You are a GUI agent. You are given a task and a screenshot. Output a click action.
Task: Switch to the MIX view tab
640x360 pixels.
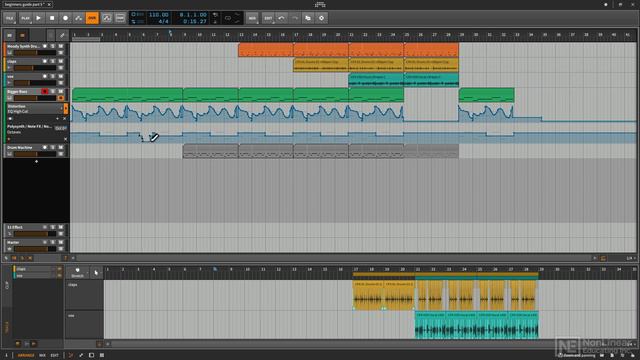pos(42,356)
